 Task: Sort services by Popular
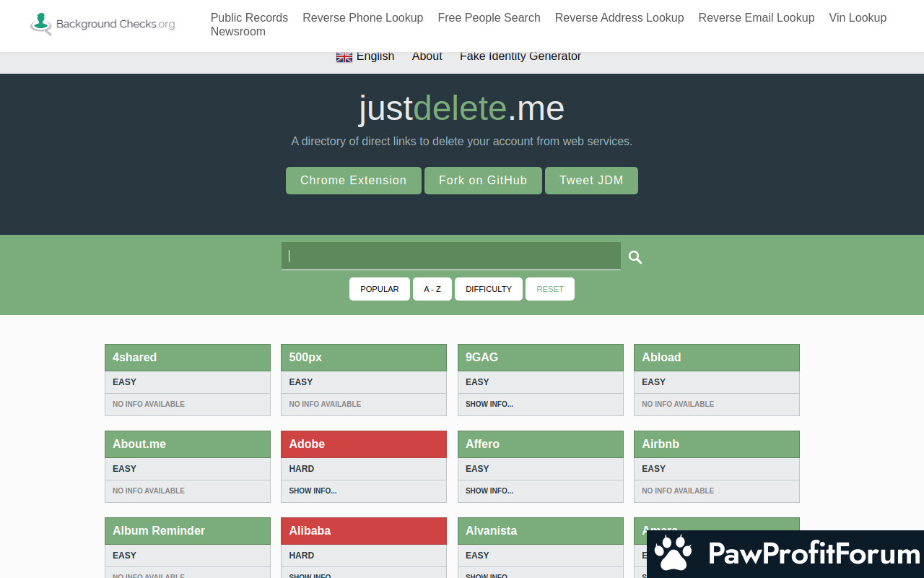(x=380, y=289)
